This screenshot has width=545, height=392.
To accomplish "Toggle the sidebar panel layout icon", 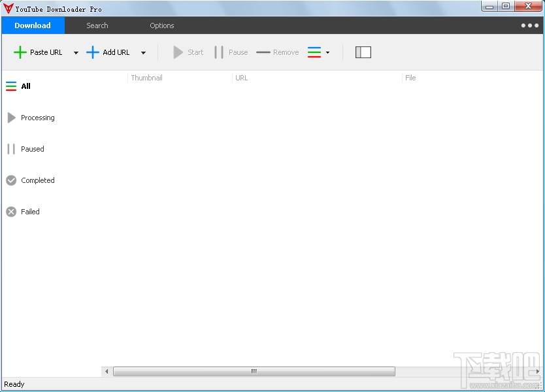I will [363, 52].
